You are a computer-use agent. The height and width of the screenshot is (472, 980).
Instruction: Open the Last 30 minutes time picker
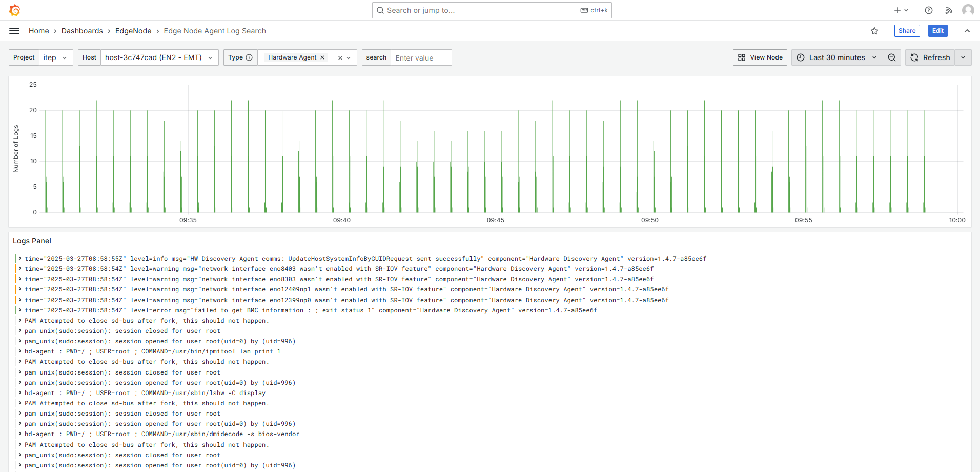pos(837,57)
